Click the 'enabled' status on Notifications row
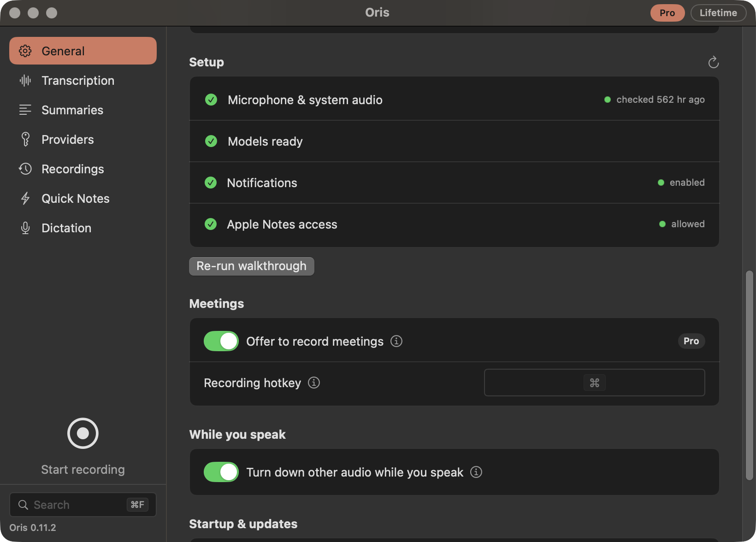This screenshot has height=542, width=756. pyautogui.click(x=687, y=183)
